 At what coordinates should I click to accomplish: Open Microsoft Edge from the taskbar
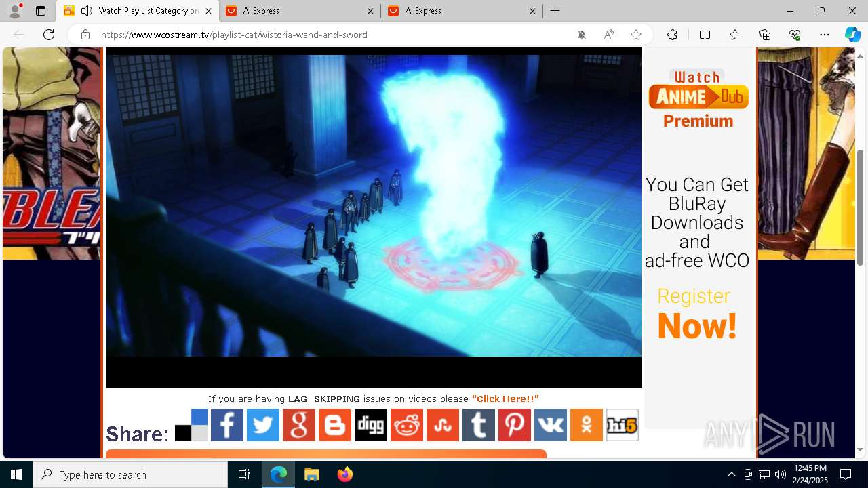point(279,474)
